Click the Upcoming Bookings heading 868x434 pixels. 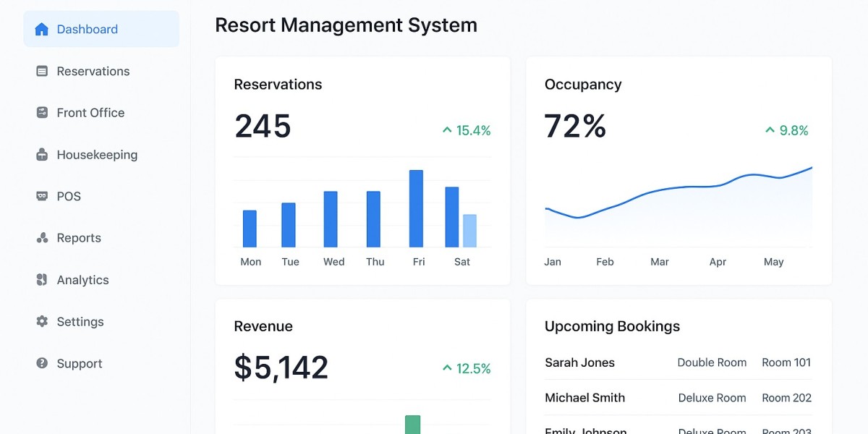(x=612, y=326)
